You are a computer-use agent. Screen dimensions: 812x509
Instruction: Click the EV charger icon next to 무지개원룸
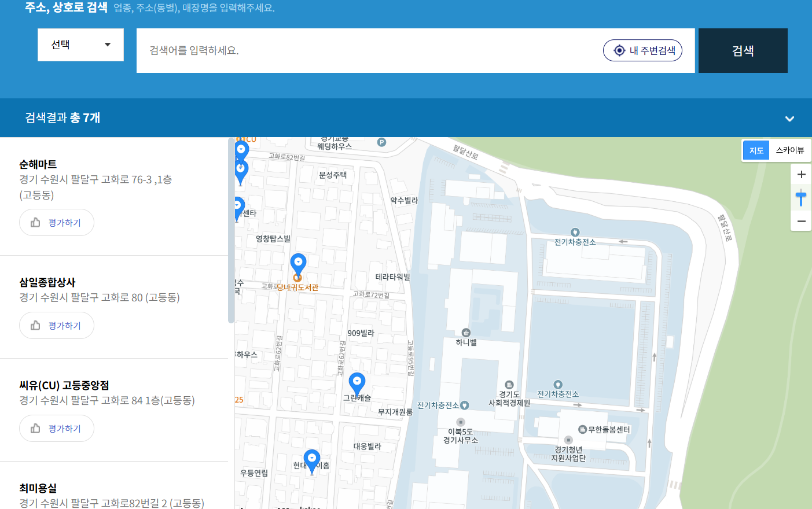(x=465, y=405)
